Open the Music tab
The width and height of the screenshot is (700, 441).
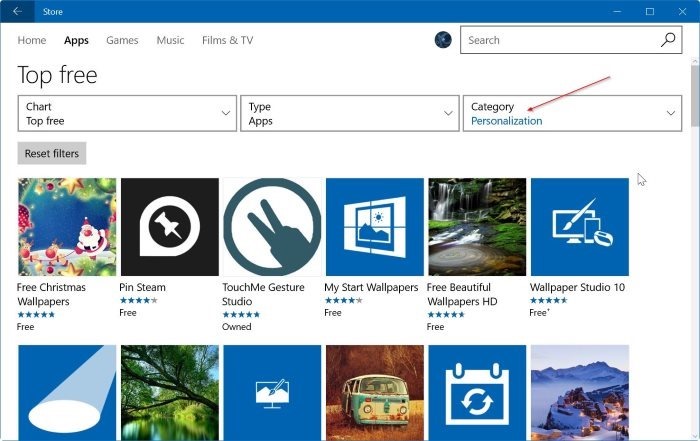point(170,40)
